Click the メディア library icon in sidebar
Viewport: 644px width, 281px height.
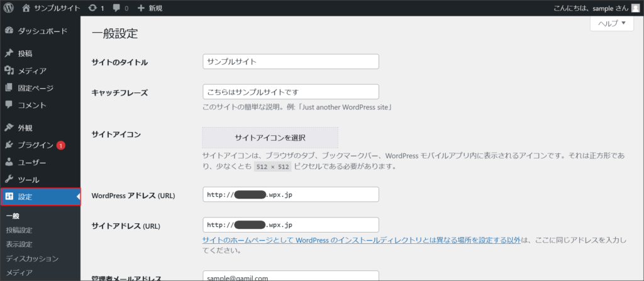click(x=9, y=70)
